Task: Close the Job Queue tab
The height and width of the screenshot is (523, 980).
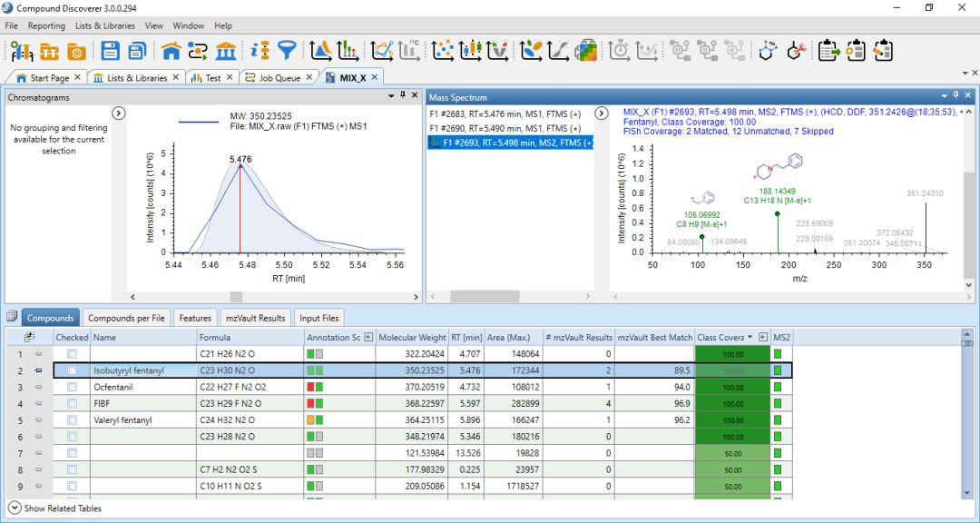Action: point(309,77)
